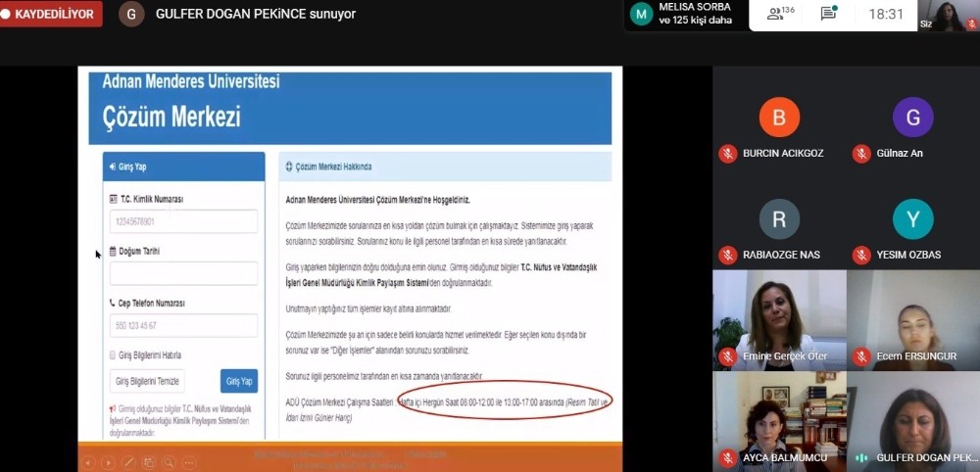
Task: Click the KAYDEDİLİYOR recording indicator
Action: [51, 14]
